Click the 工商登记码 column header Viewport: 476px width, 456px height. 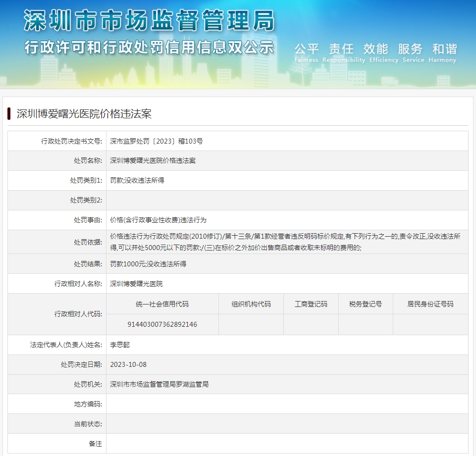point(311,304)
